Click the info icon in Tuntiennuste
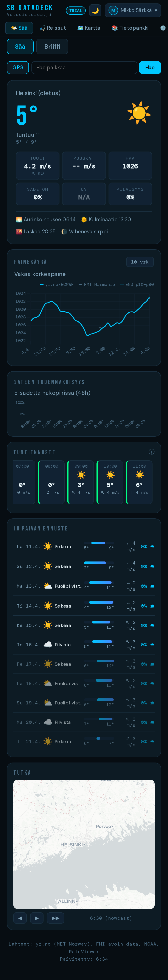 click(x=151, y=452)
